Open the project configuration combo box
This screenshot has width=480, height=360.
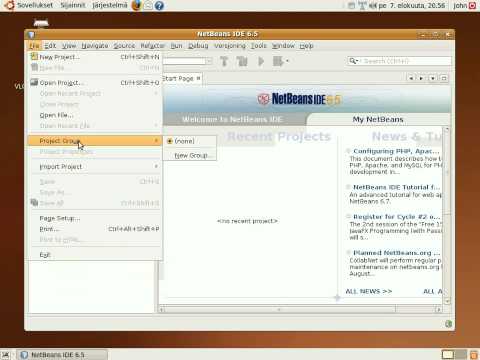coord(187,61)
